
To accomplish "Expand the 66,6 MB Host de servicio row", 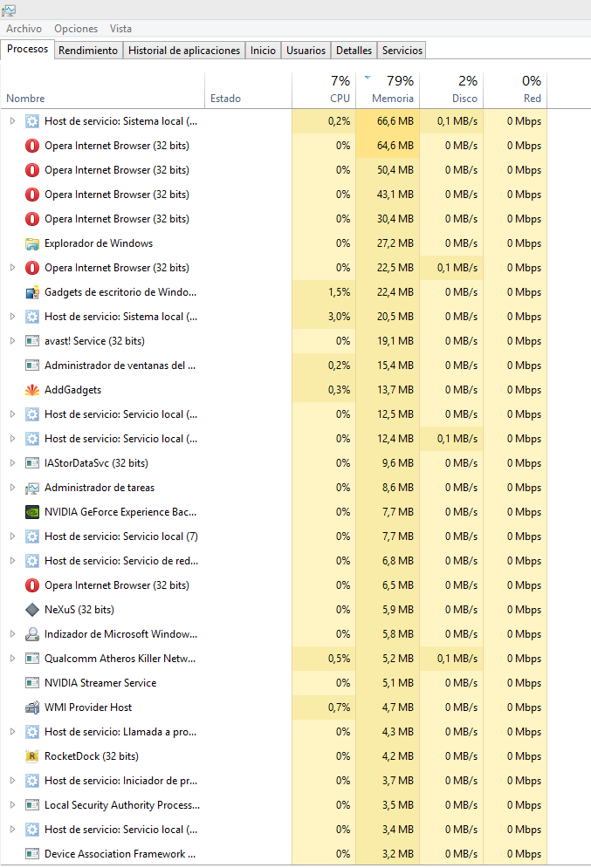I will [12, 121].
